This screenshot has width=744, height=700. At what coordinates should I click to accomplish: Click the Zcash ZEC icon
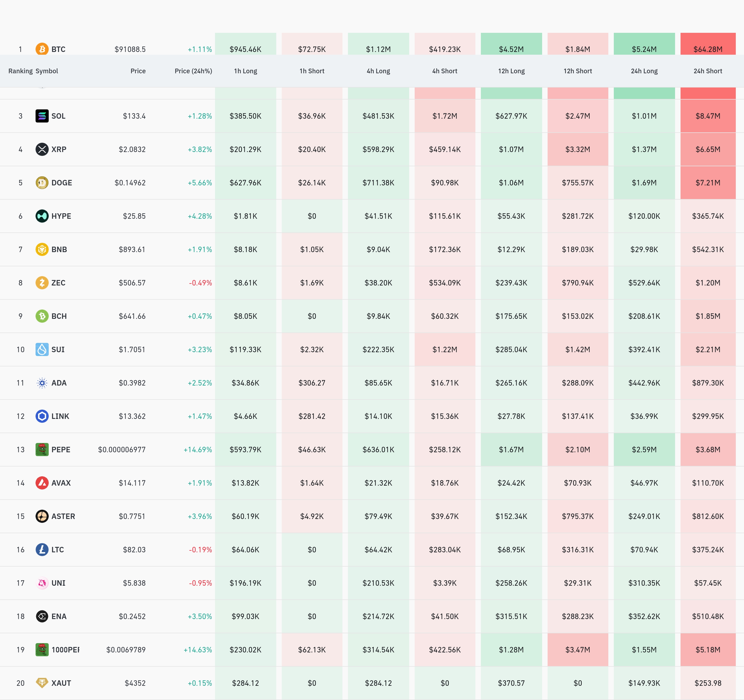point(42,282)
